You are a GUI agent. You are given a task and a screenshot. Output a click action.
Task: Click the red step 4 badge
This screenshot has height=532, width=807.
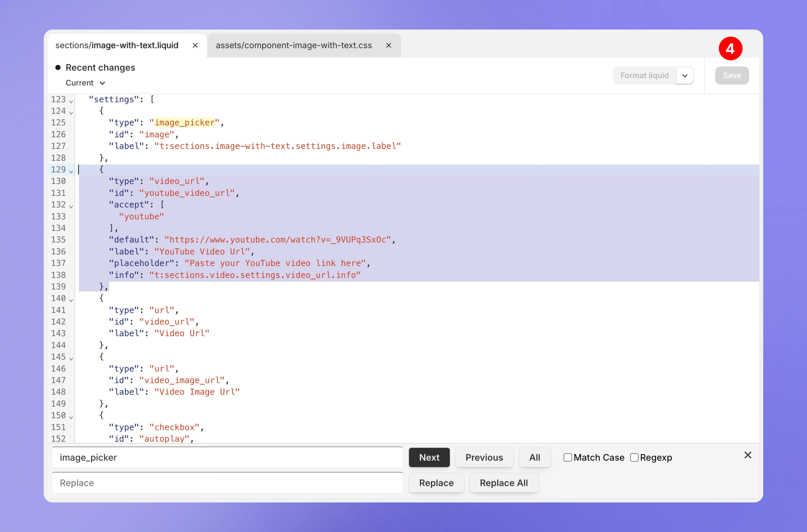[x=730, y=48]
